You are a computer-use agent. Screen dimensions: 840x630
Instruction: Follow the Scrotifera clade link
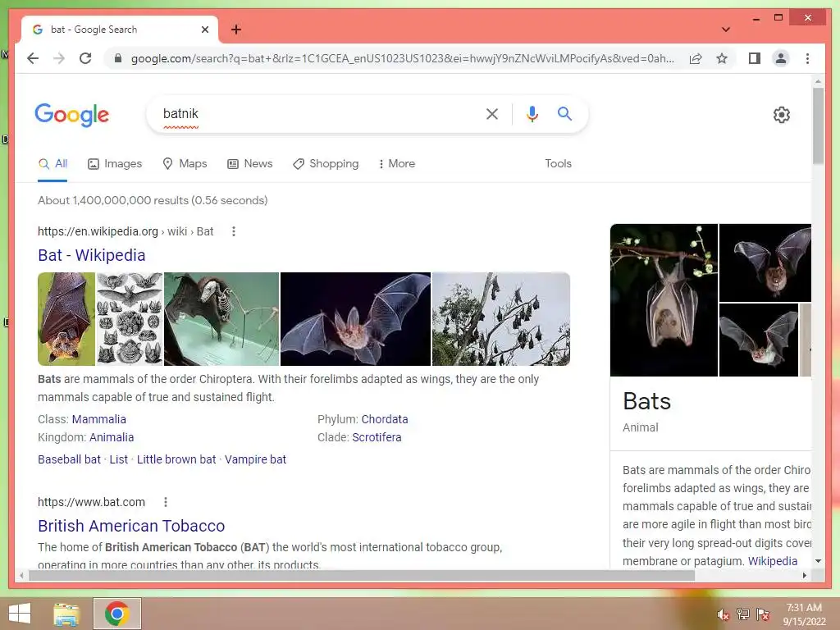[x=377, y=437]
